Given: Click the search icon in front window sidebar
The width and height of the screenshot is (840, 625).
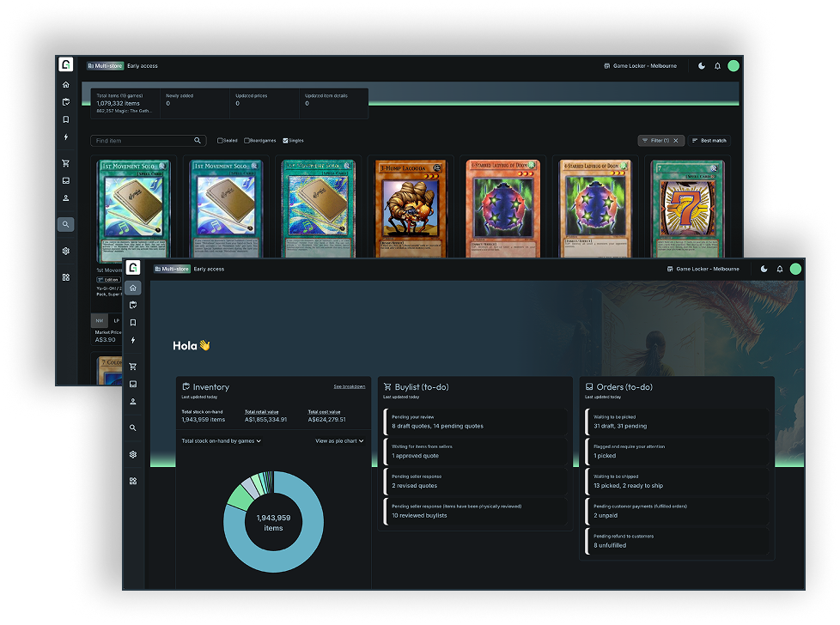Looking at the screenshot, I should [x=133, y=428].
